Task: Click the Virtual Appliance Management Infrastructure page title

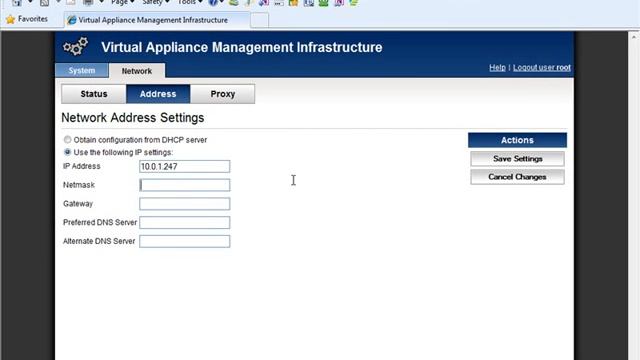Action: [242, 47]
